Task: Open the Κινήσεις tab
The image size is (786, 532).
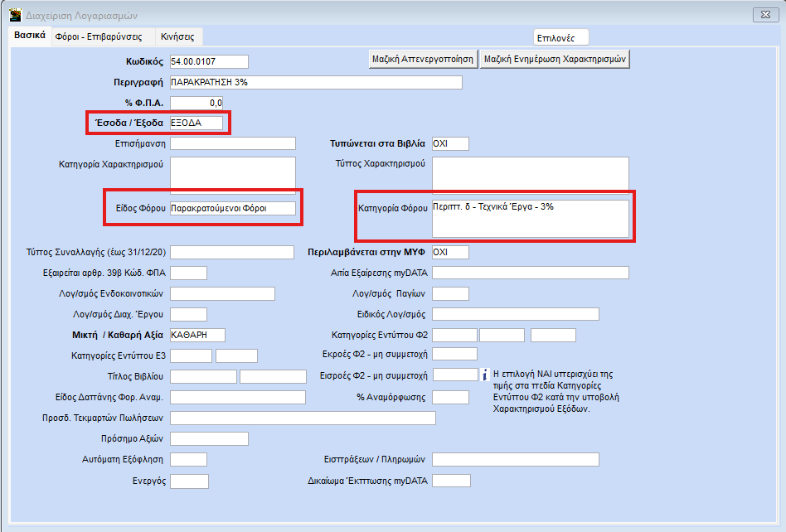Action: 177,36
